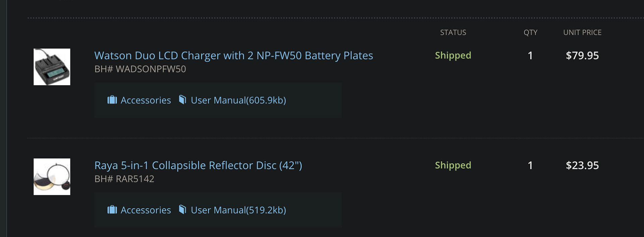The height and width of the screenshot is (237, 644).
Task: Click the $79.95 unit price
Action: (x=582, y=55)
